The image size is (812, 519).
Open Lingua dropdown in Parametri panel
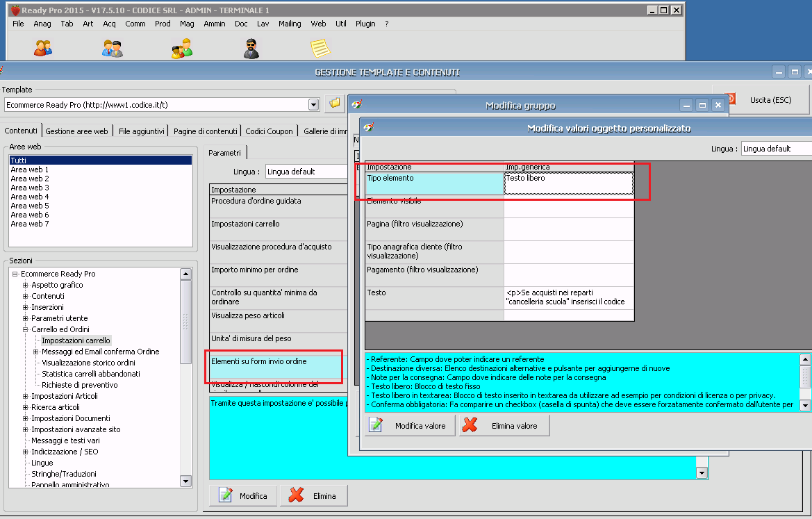306,172
